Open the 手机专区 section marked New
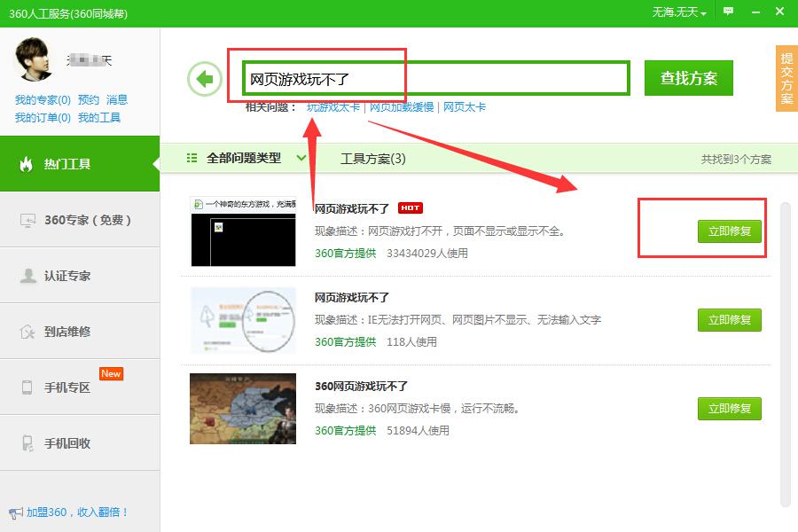 tap(28, 387)
